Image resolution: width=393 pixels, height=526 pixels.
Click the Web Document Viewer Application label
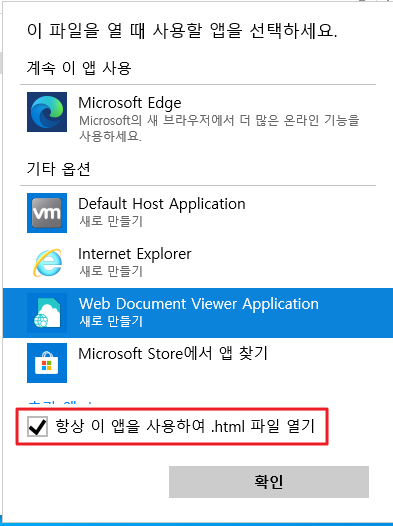[199, 304]
